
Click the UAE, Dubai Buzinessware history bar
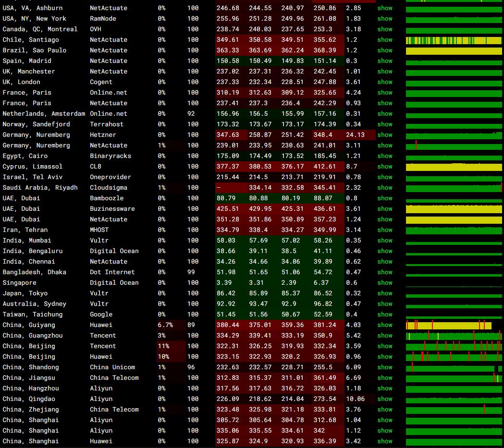click(x=454, y=209)
